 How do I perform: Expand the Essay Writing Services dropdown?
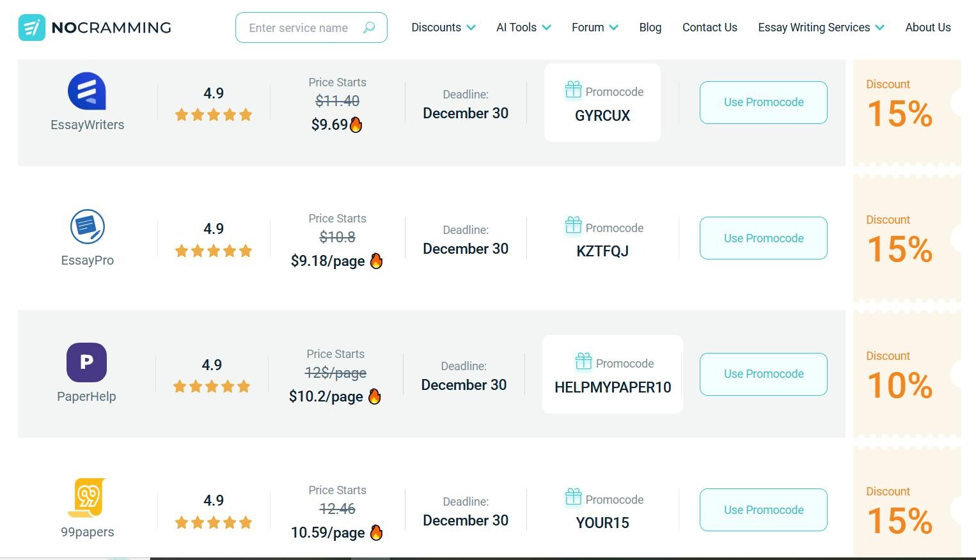pos(821,27)
